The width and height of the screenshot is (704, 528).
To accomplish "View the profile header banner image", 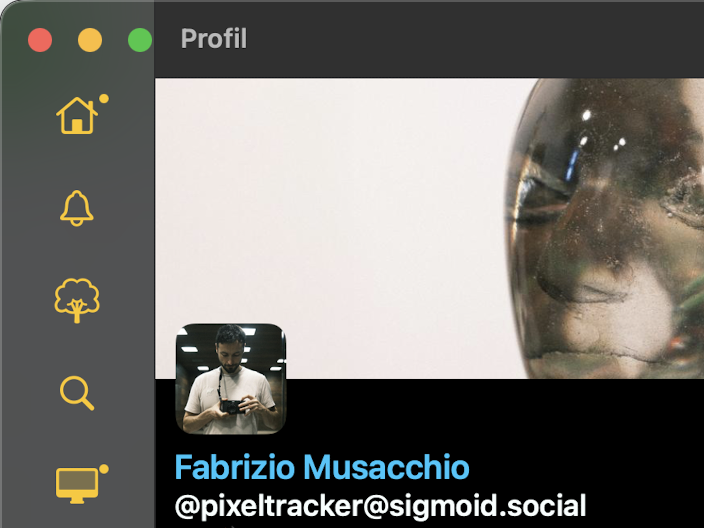I will pyautogui.click(x=429, y=229).
